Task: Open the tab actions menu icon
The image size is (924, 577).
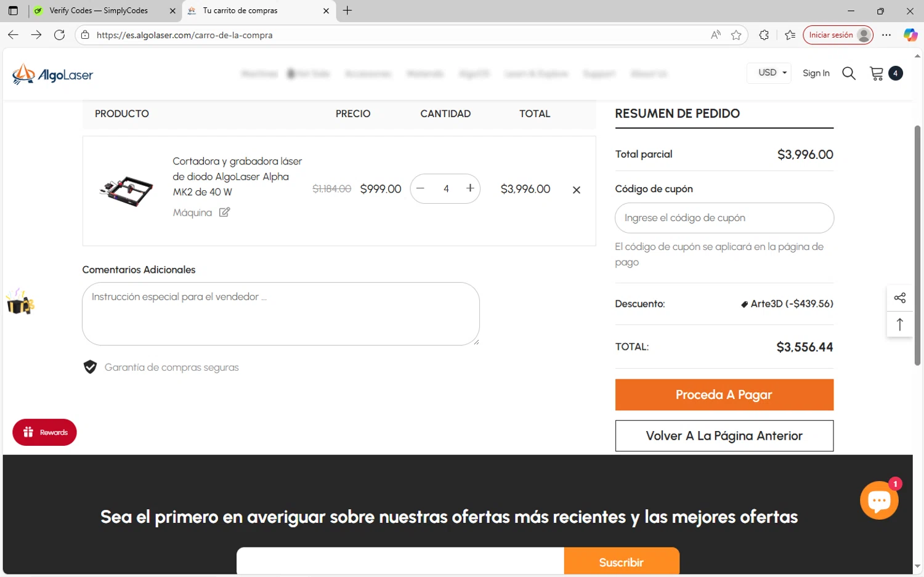Action: (x=13, y=10)
